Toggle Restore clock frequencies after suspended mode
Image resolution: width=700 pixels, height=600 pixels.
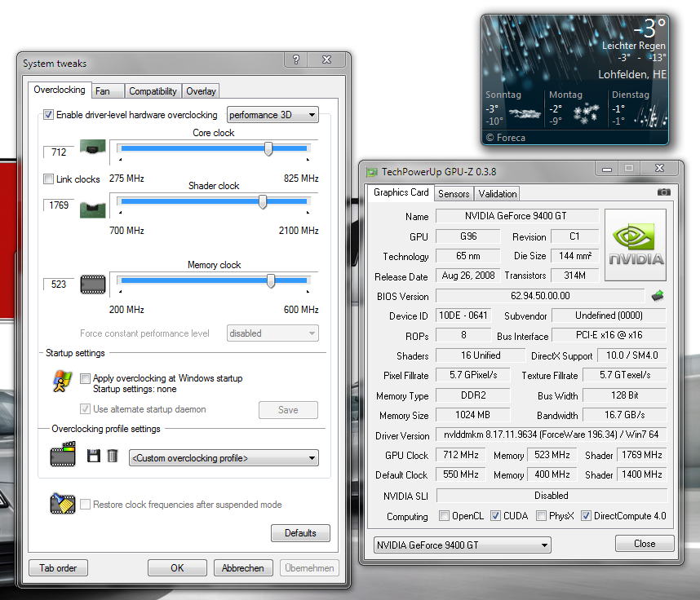(85, 504)
